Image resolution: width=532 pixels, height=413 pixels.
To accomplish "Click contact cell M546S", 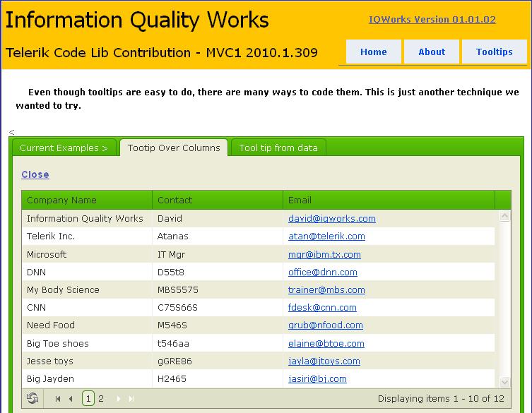I will [x=218, y=325].
